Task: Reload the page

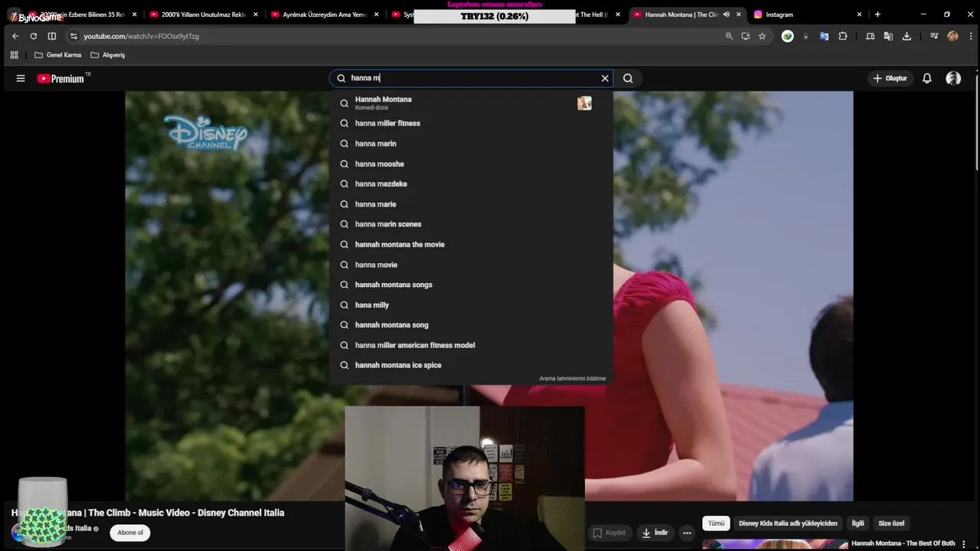Action: 34,36
